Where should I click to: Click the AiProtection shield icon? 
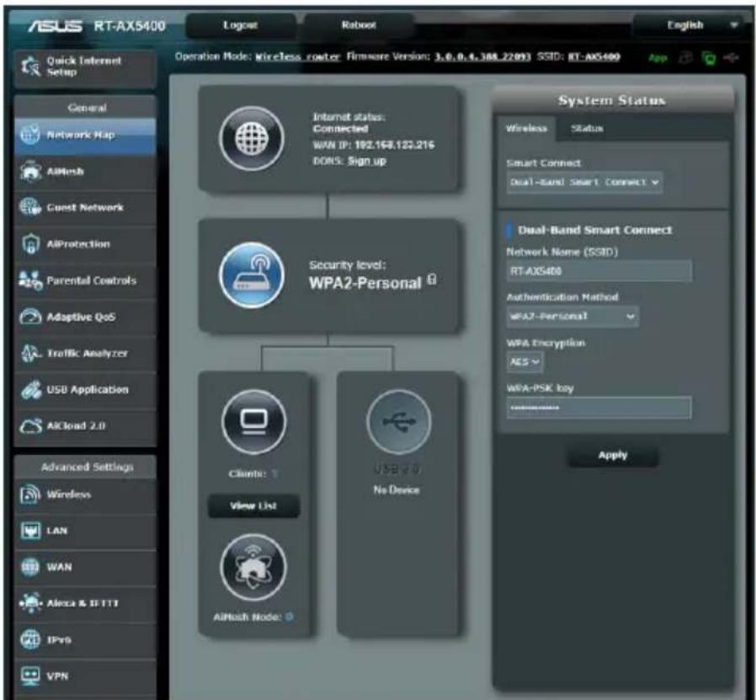(x=30, y=244)
